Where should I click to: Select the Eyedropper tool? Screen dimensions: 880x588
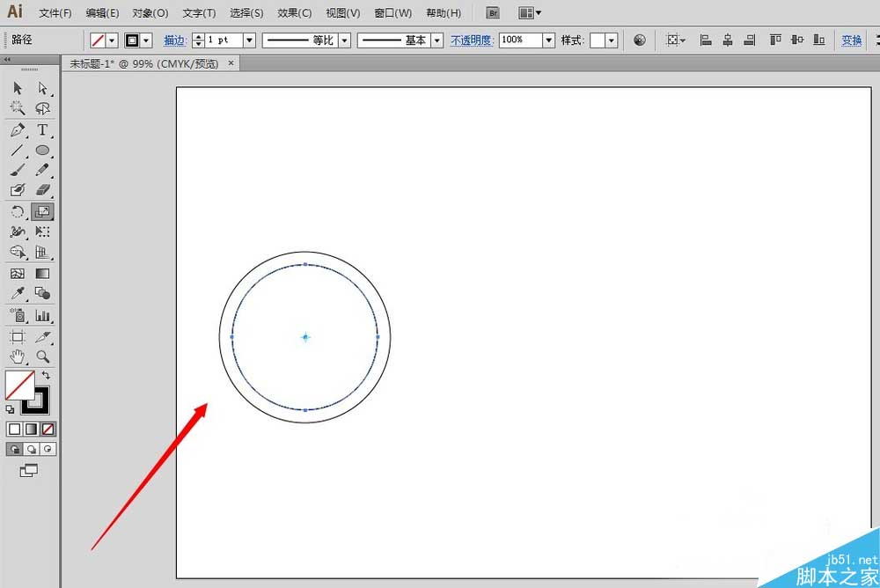point(18,294)
